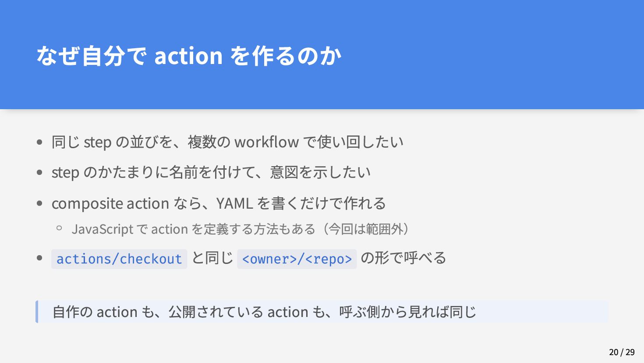The width and height of the screenshot is (644, 363).
Task: Click the <owner>/<repo> inline code snippet
Action: point(297,259)
